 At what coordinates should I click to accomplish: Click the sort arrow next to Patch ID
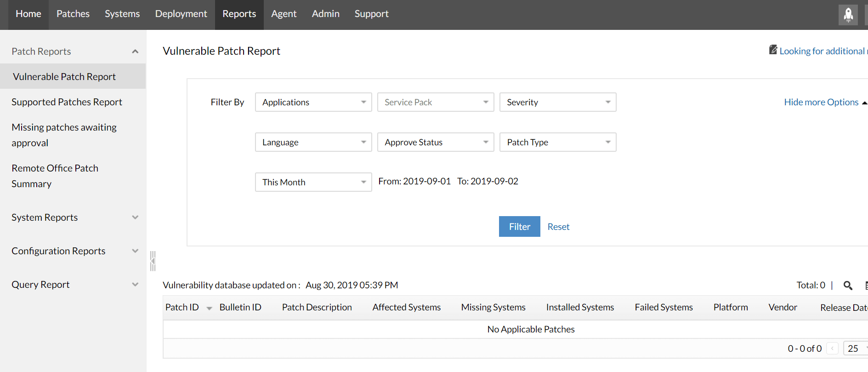tap(209, 308)
